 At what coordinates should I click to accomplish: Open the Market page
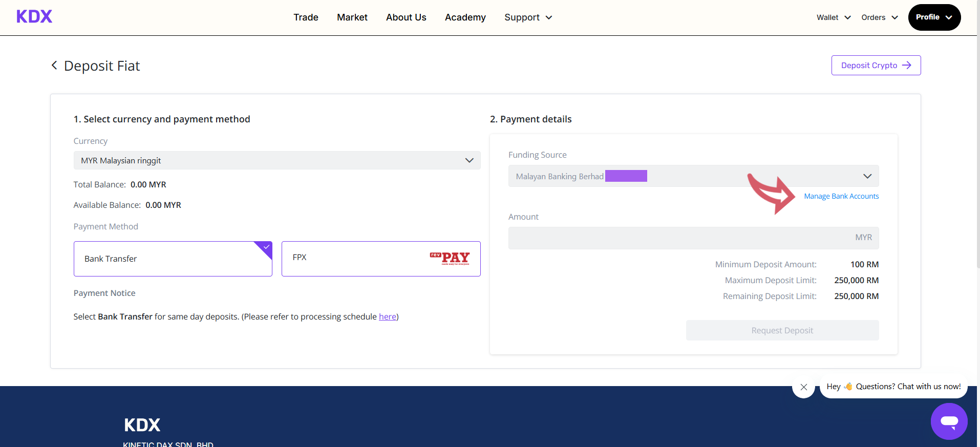pyautogui.click(x=352, y=17)
